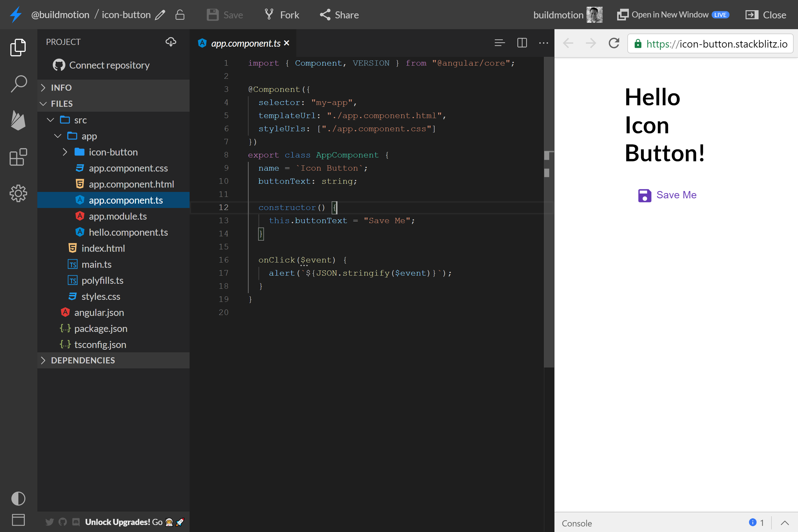Image resolution: width=798 pixels, height=532 pixels.
Task: Toggle the bottom panel layout icon
Action: pyautogui.click(x=18, y=520)
